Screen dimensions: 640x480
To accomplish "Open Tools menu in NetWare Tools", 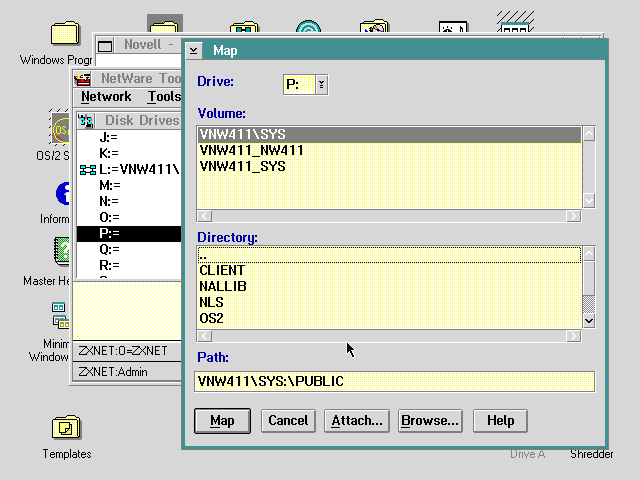I will click(x=164, y=97).
